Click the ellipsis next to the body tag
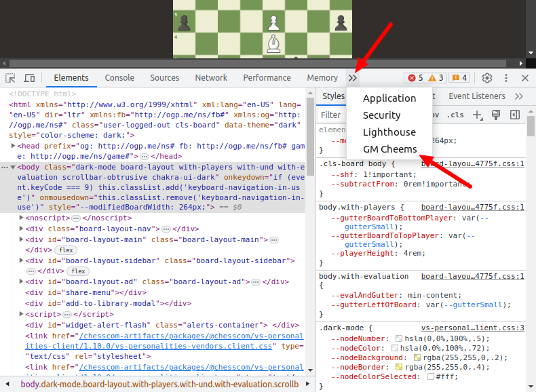 point(5,168)
